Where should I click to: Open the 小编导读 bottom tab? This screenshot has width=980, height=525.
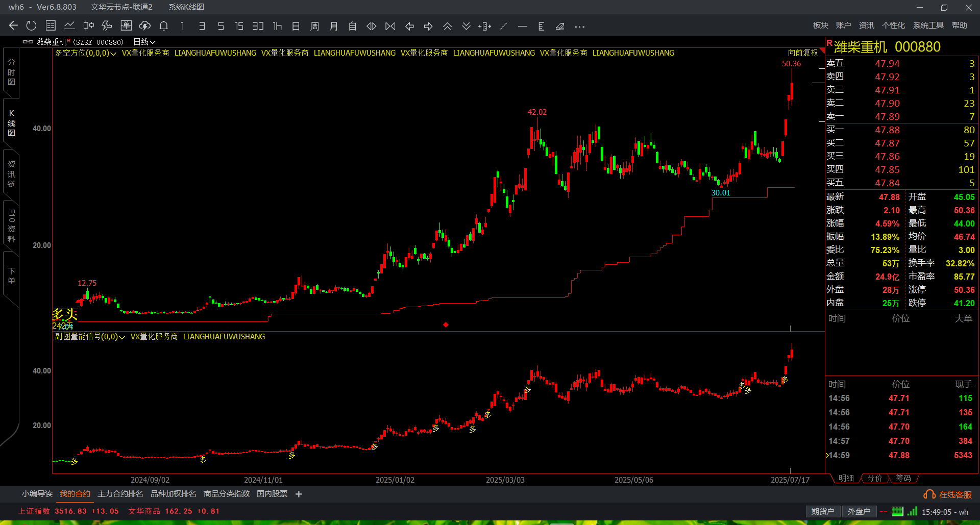37,494
